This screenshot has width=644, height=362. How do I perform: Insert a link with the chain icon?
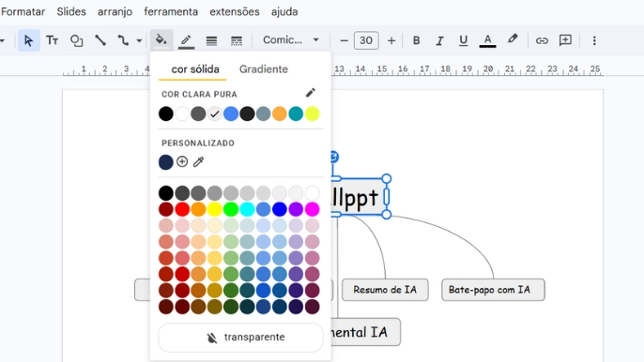pos(542,40)
